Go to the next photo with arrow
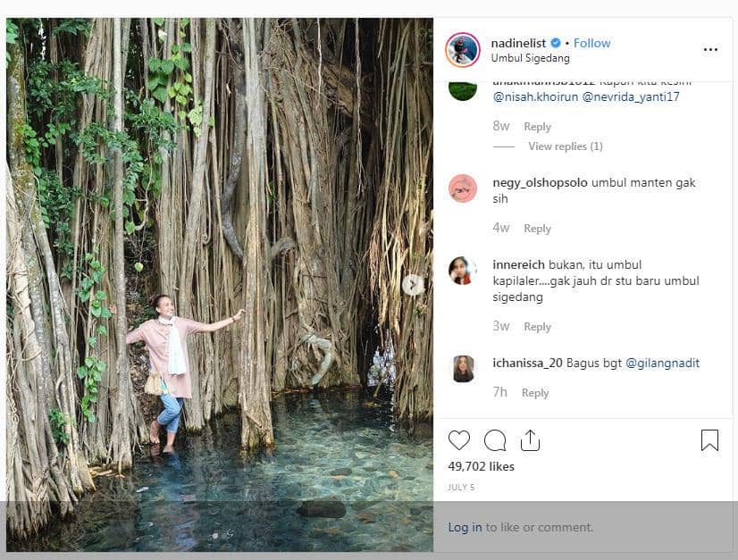Viewport: 738px width, 560px height. [x=412, y=285]
